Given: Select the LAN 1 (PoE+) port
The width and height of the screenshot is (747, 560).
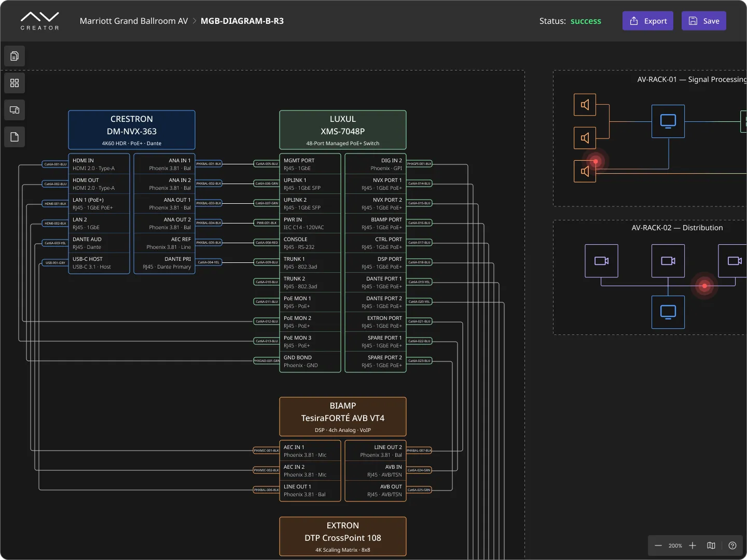Looking at the screenshot, I should coord(99,203).
